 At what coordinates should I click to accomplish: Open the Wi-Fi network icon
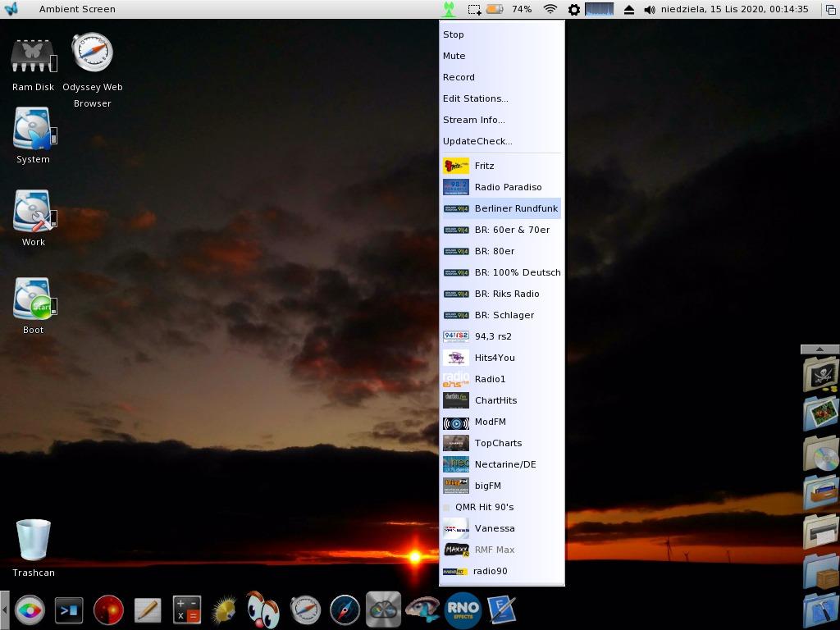pos(550,9)
